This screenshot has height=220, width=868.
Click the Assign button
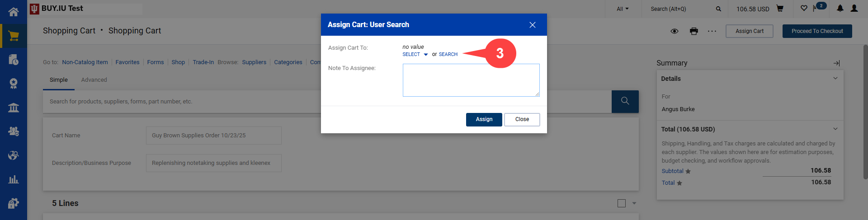(484, 119)
